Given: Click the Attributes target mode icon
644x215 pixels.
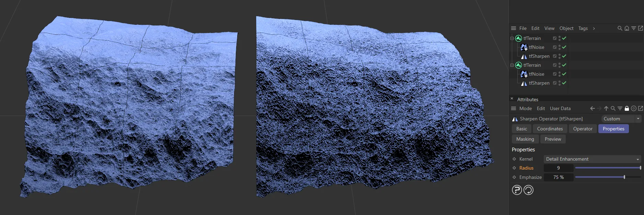Looking at the screenshot, I should [x=634, y=108].
